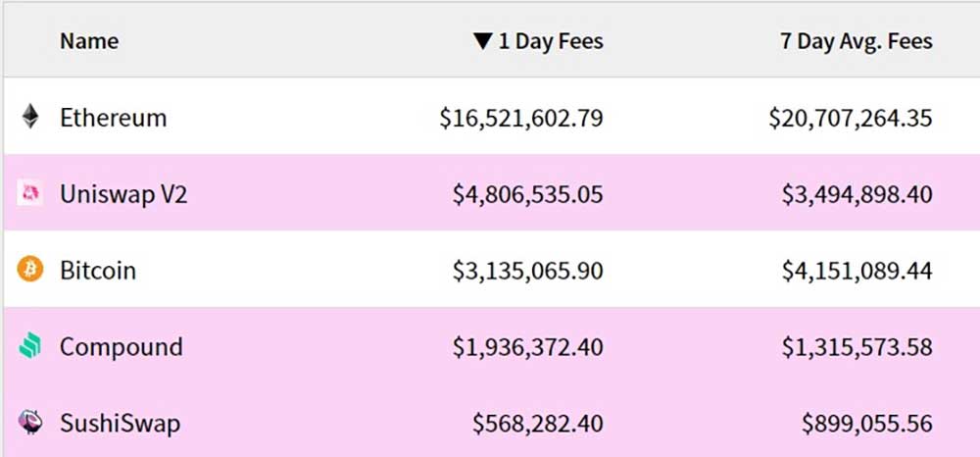The image size is (980, 457).
Task: Sort table by Name column header
Action: (x=89, y=42)
